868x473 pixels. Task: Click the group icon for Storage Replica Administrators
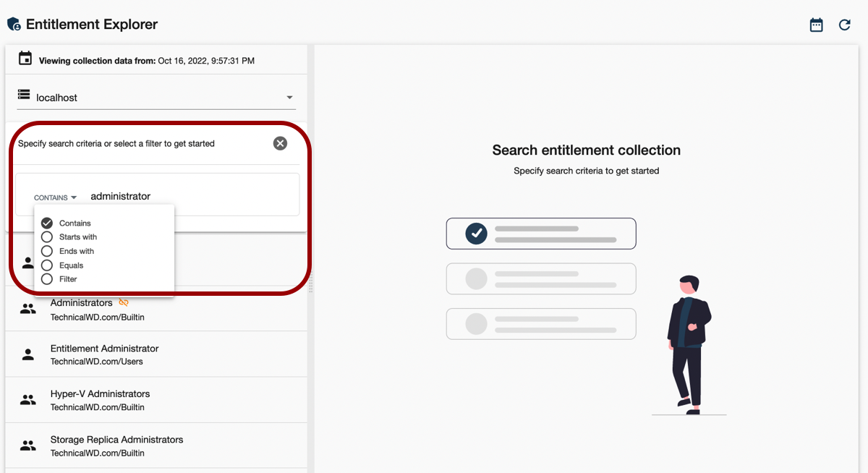point(28,446)
